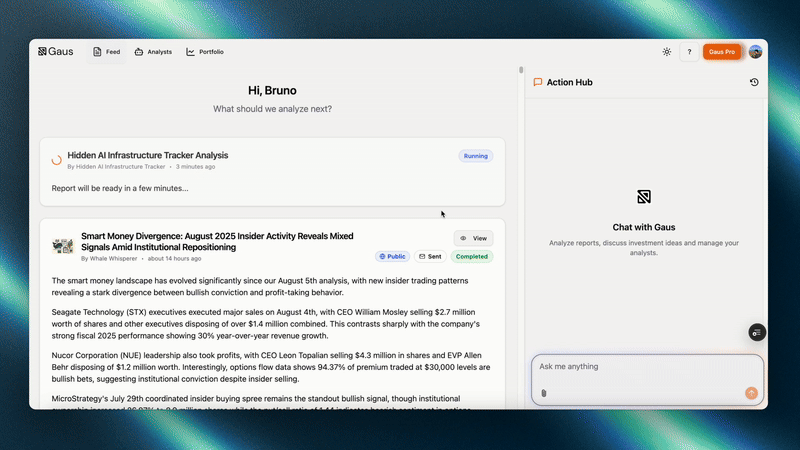Click the Ask me anything input field
800x450 pixels.
pos(640,367)
